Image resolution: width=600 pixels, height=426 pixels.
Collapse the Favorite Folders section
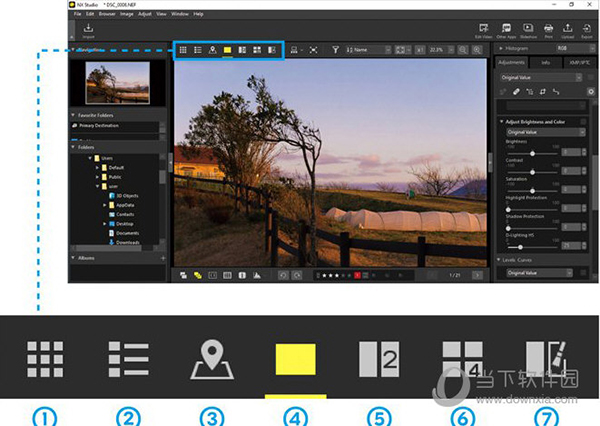click(73, 115)
